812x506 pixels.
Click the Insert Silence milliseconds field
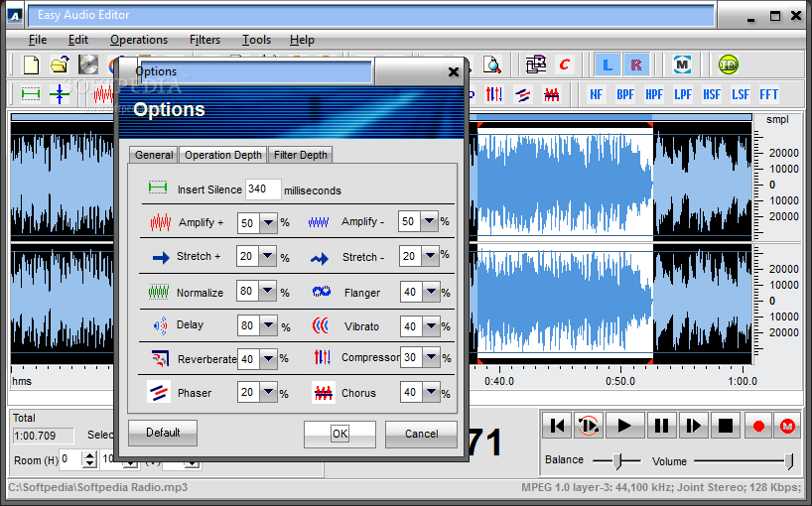click(263, 190)
